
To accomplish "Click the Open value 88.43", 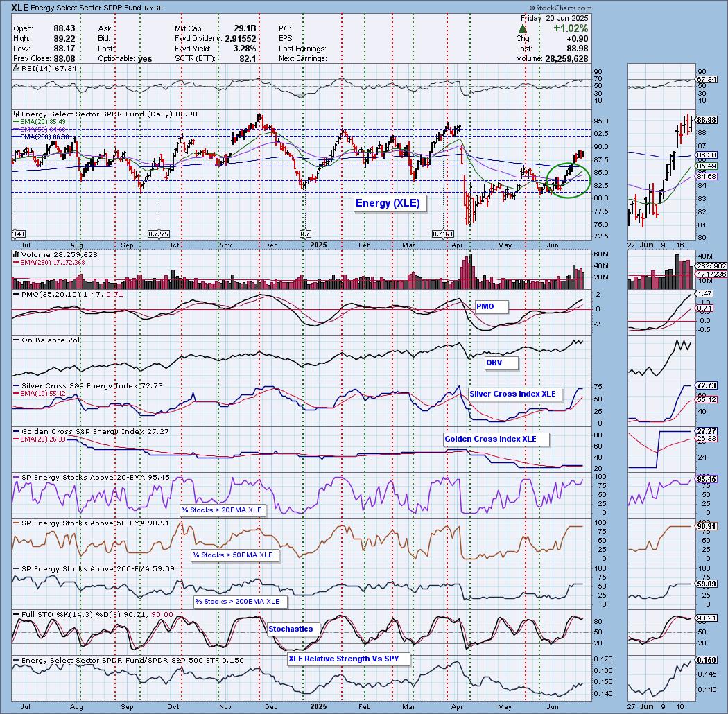I will pyautogui.click(x=64, y=28).
